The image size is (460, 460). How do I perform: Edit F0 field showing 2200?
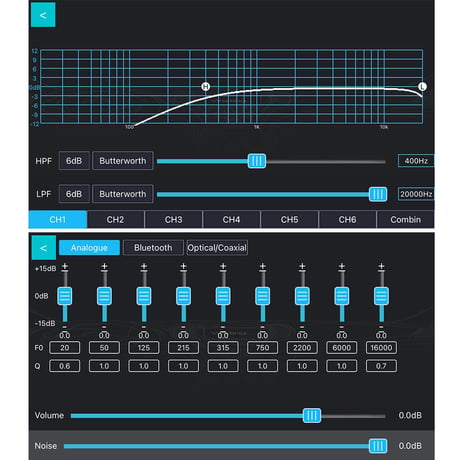click(x=302, y=348)
